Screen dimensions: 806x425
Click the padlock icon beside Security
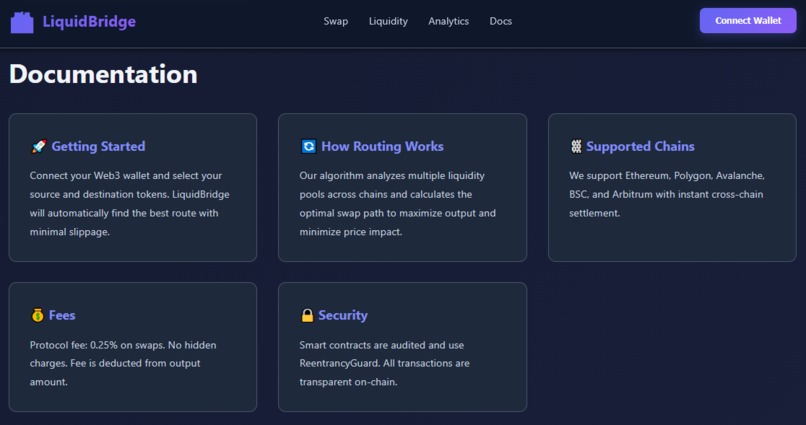(307, 315)
